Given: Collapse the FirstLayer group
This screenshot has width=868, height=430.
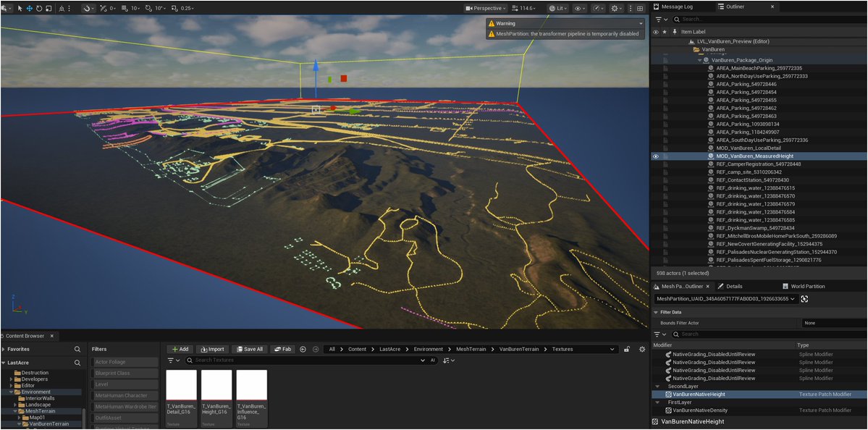Looking at the screenshot, I should pos(657,402).
